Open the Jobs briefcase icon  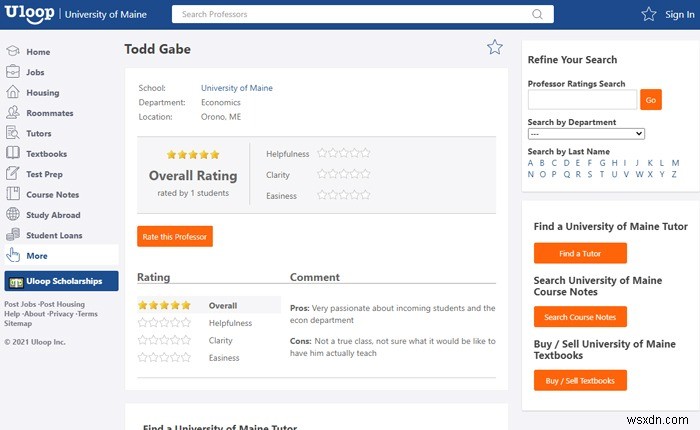13,72
